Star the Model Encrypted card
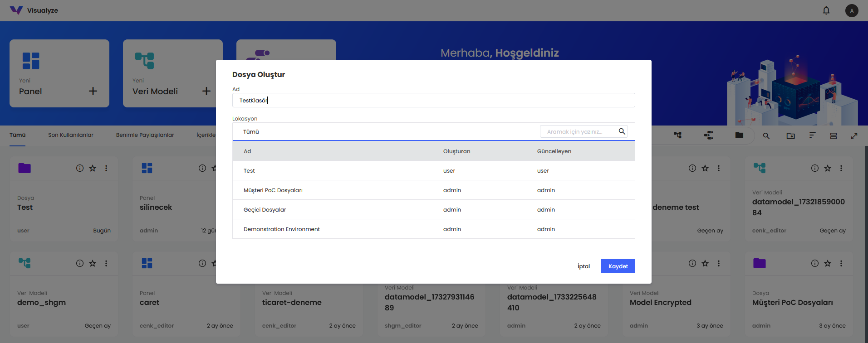Viewport: 868px width, 343px height. (705, 263)
